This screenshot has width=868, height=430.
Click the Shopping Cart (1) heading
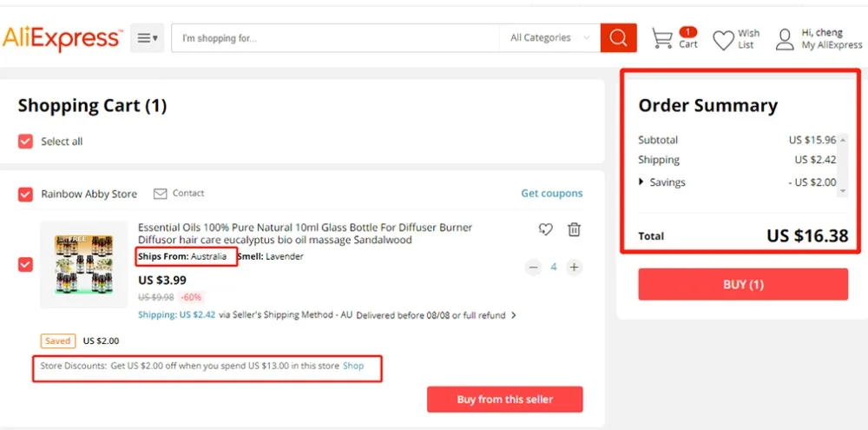coord(93,105)
